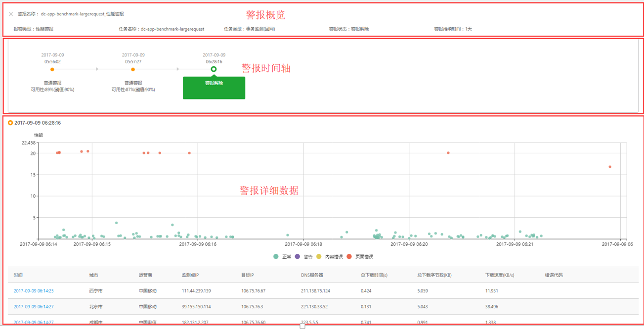Click the first arrow between timeline events
Viewport: 644px width, 329px height.
(x=97, y=69)
